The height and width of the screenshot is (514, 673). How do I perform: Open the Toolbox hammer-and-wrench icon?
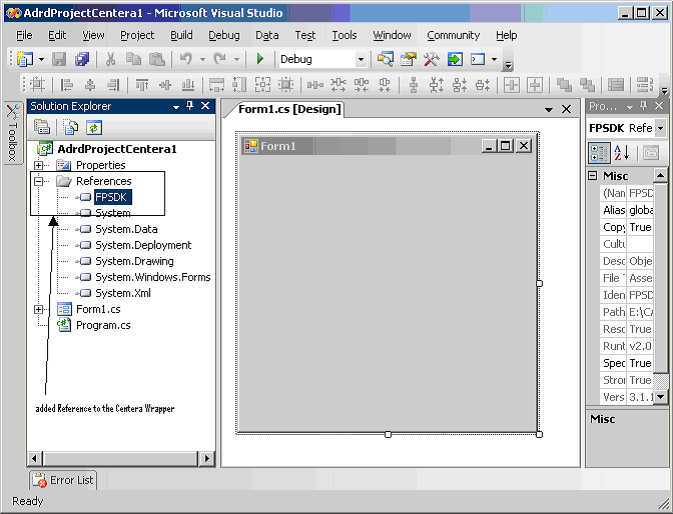click(431, 59)
